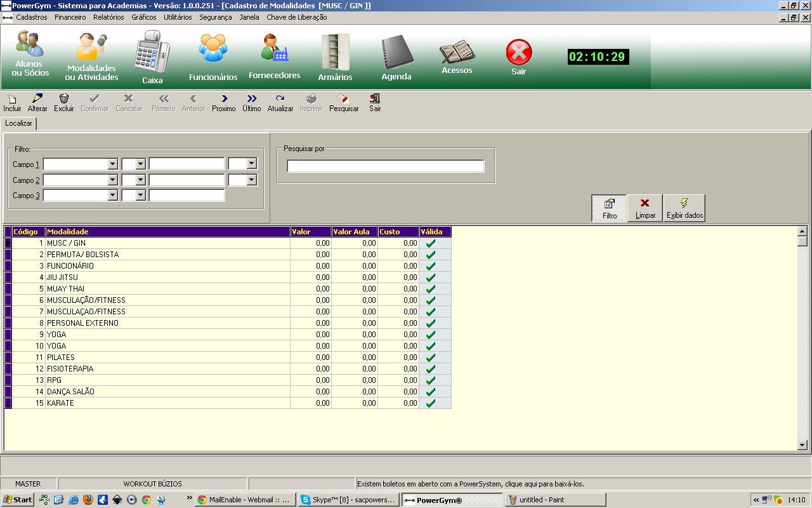The width and height of the screenshot is (812, 508).
Task: Click the Skype tray icon showing 8
Action: click(778, 500)
